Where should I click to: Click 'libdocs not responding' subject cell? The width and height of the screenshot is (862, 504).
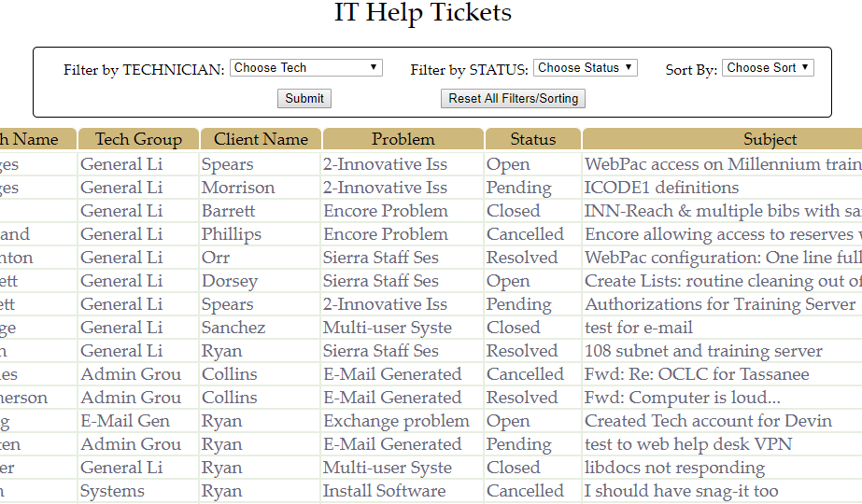(x=674, y=468)
